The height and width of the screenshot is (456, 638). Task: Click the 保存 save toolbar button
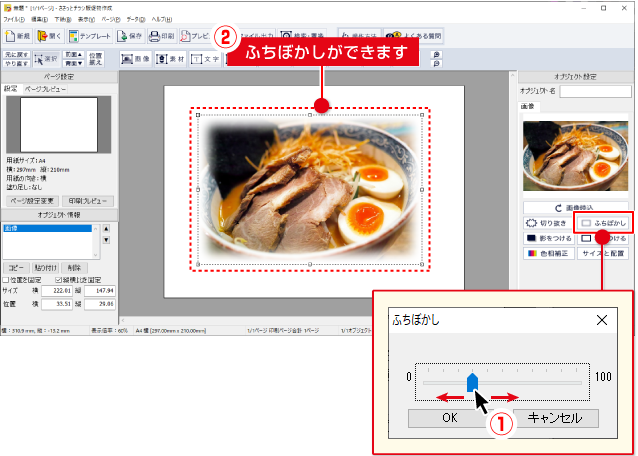point(129,36)
